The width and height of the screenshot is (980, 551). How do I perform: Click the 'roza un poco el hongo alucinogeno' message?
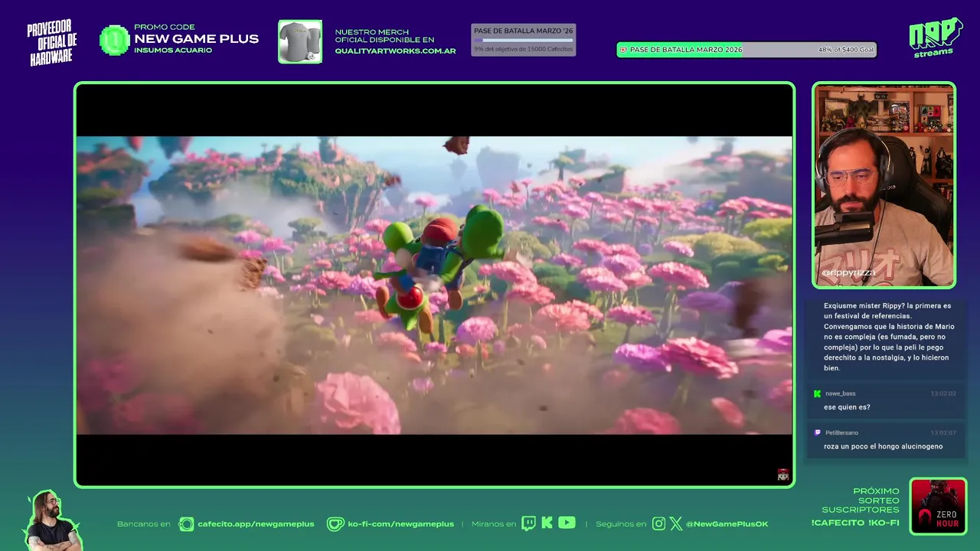[x=884, y=446]
